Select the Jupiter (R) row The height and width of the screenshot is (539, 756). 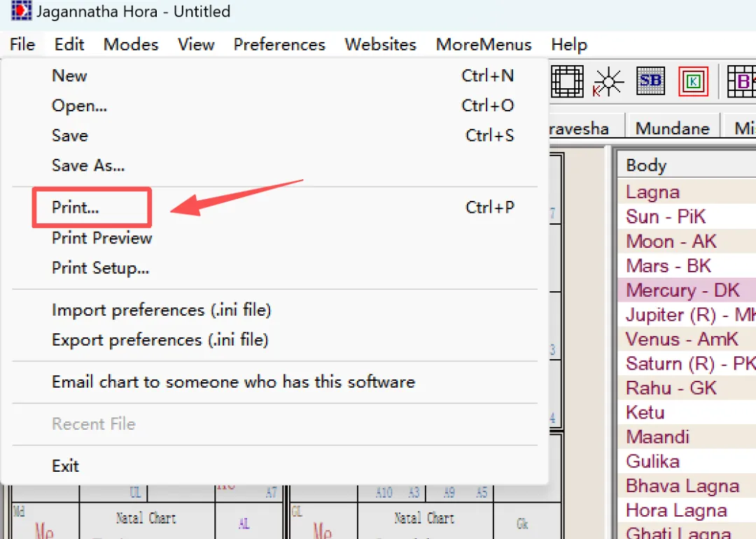coord(687,315)
